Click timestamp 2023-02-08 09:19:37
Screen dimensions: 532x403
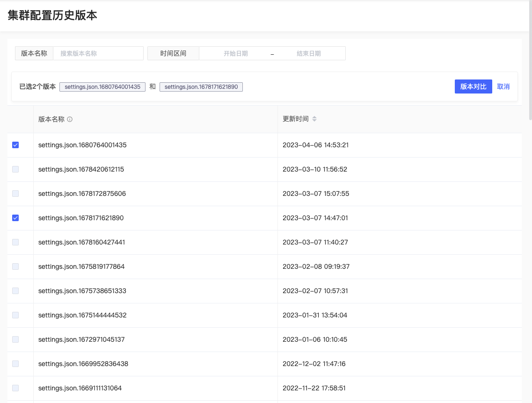(316, 267)
